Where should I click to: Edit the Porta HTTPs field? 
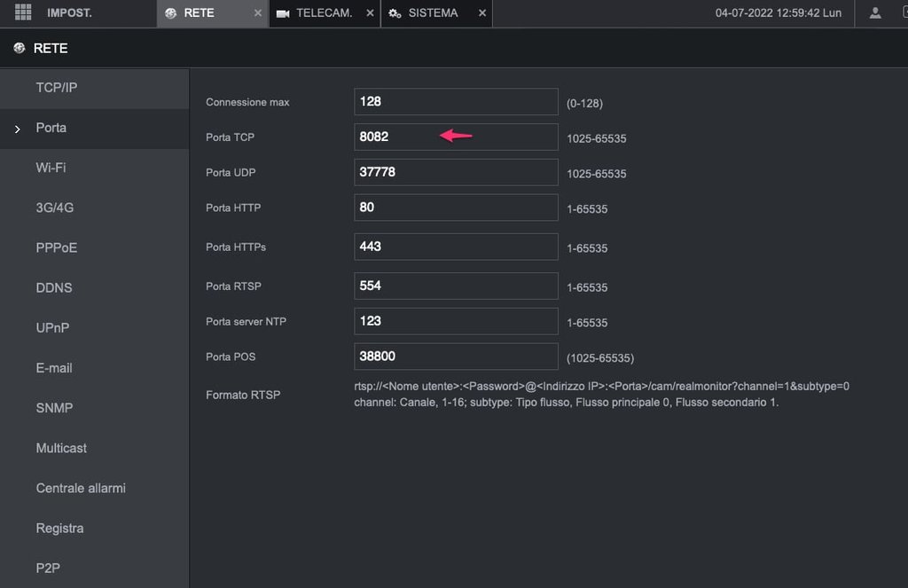(x=456, y=247)
